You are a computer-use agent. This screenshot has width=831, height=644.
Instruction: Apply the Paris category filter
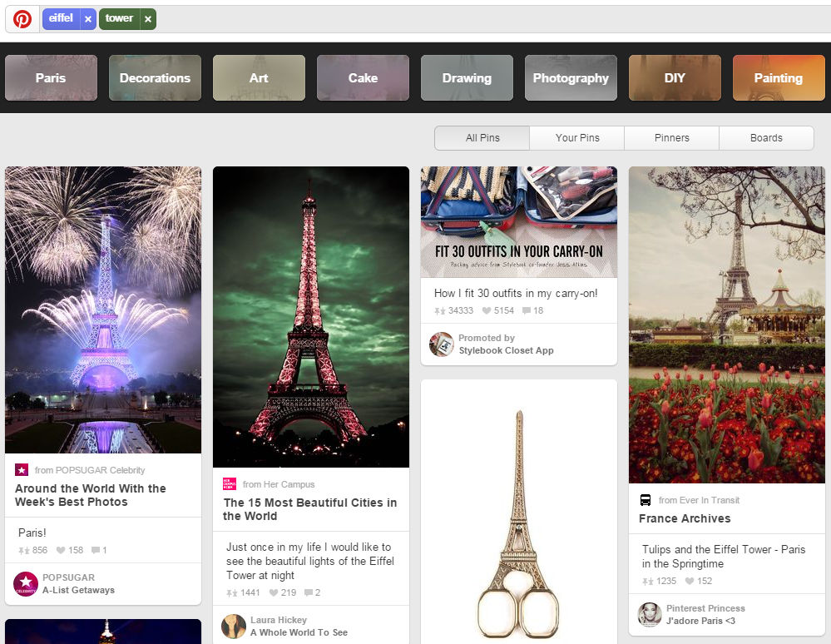[51, 77]
